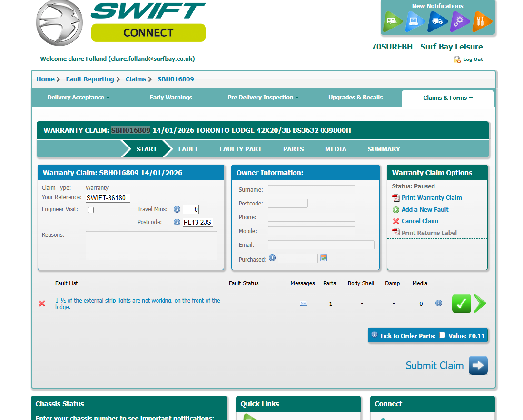Click the delivery truck notification icon
Image resolution: width=523 pixels, height=420 pixels.
[437, 21]
